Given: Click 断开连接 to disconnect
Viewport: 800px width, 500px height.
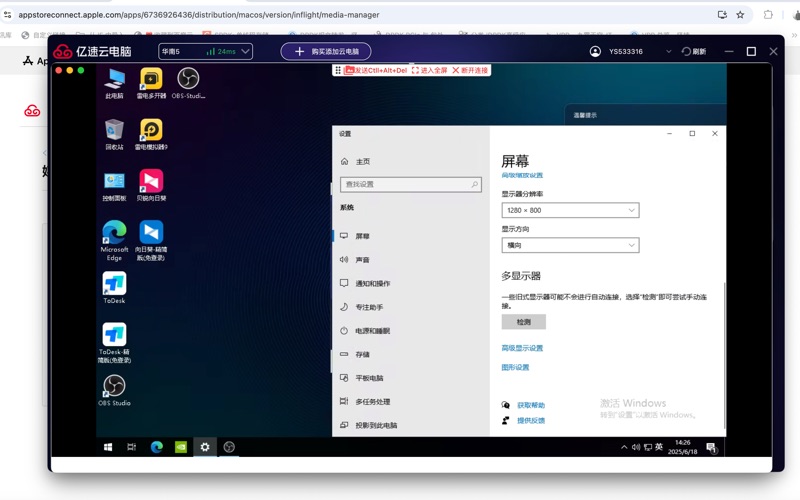Looking at the screenshot, I should tap(470, 70).
